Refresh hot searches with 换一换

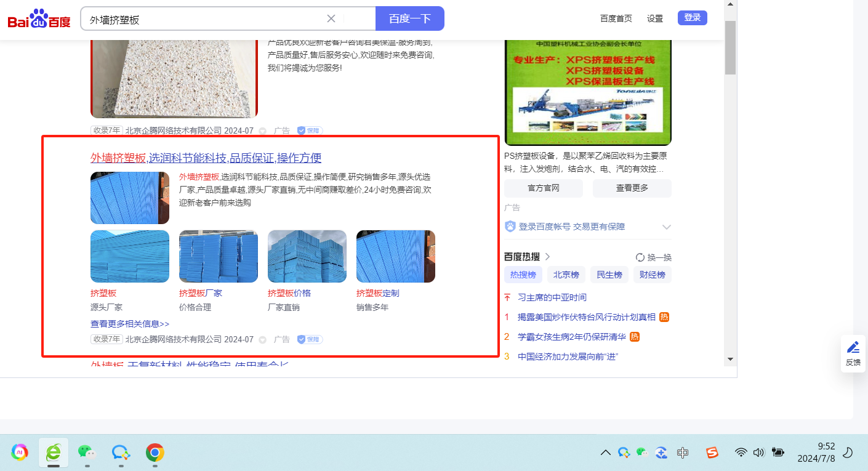654,257
